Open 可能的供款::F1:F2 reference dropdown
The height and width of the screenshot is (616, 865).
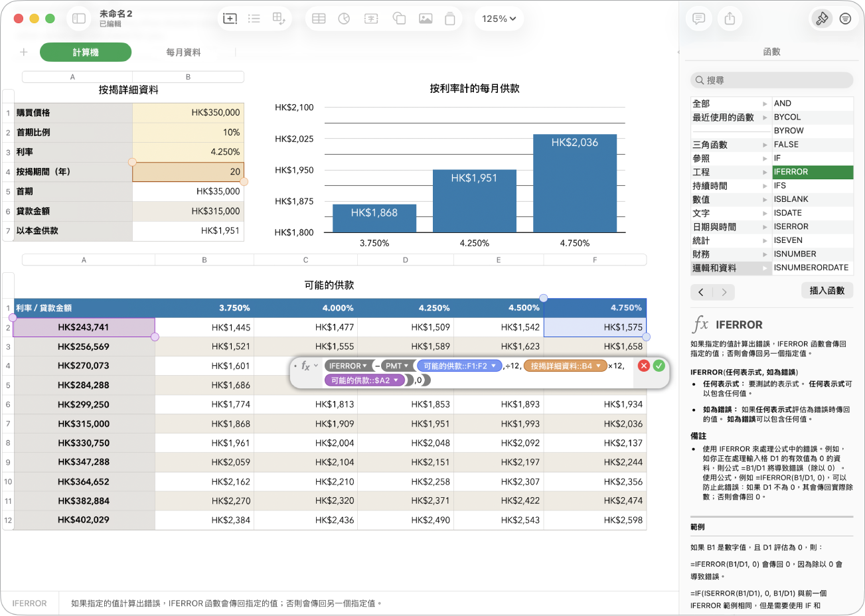pos(493,366)
